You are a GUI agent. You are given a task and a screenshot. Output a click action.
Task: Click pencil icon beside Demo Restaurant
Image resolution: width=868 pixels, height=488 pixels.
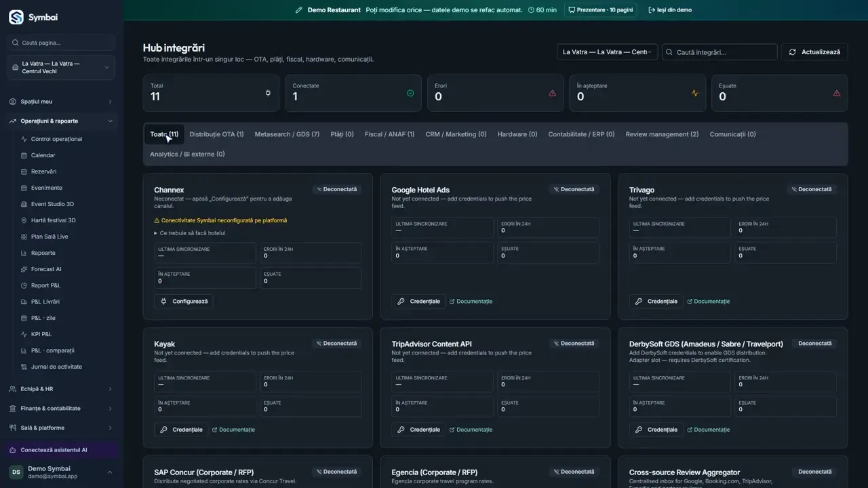[x=299, y=10]
